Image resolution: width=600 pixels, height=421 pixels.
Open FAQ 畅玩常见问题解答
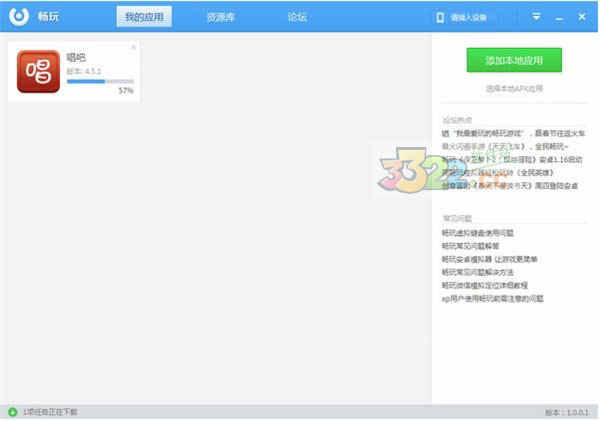pos(470,246)
